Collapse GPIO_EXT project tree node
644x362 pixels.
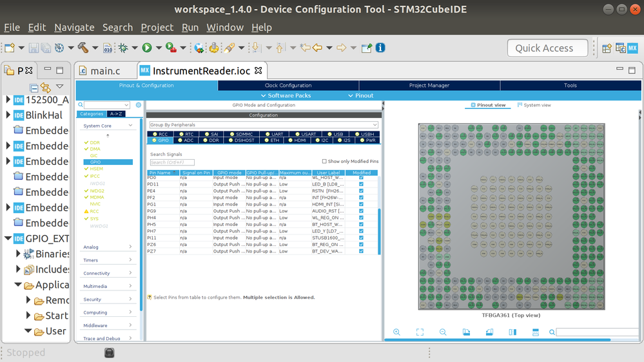click(x=8, y=238)
